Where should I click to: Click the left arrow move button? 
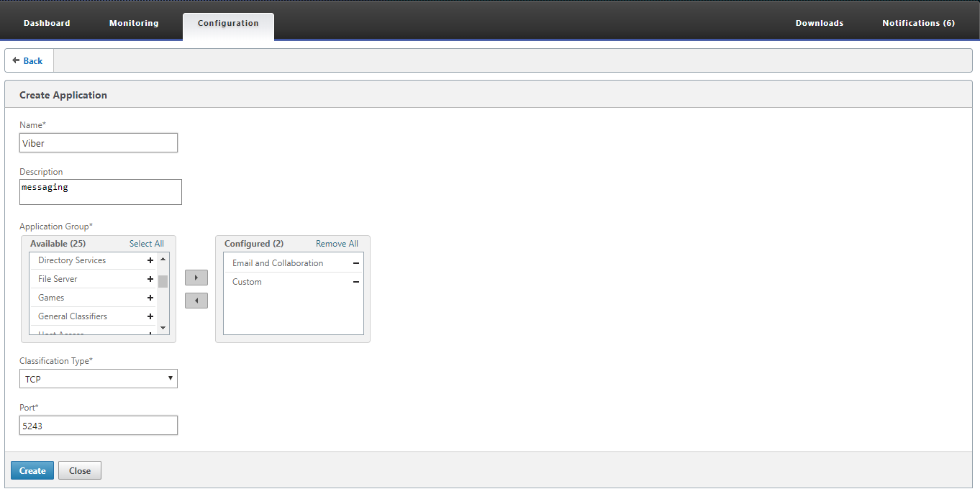pyautogui.click(x=196, y=301)
